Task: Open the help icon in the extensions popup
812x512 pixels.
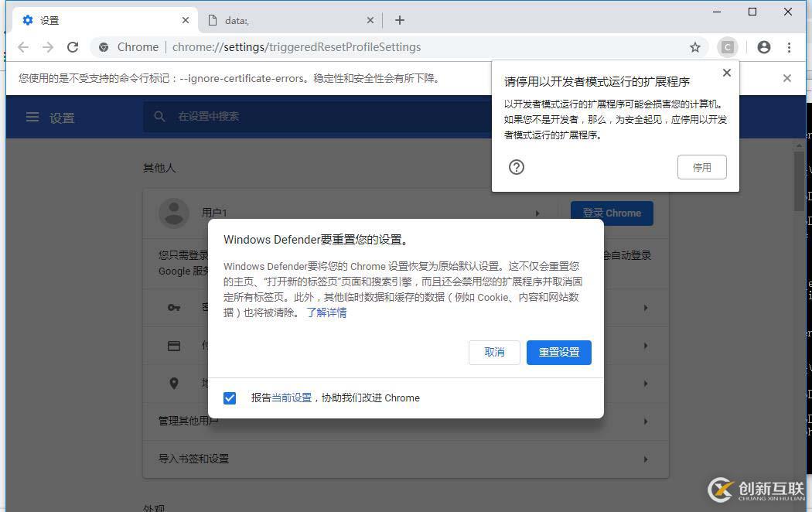Action: click(x=517, y=167)
